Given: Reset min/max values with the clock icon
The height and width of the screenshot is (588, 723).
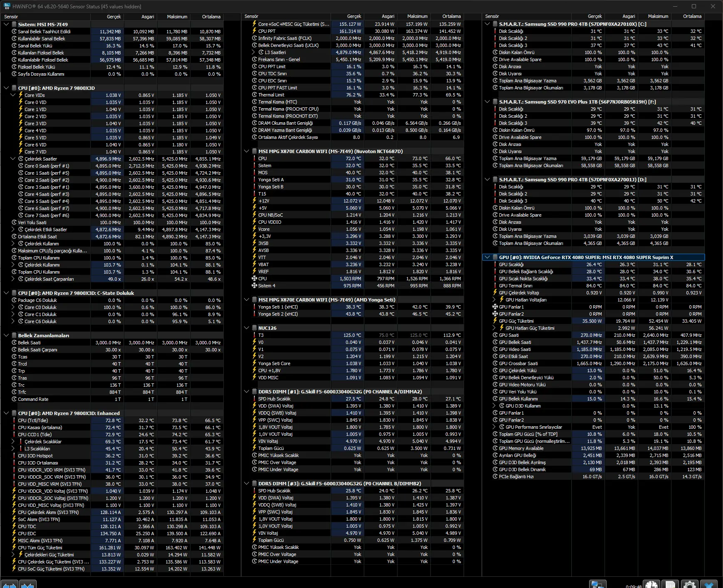Looking at the screenshot, I should [651, 584].
